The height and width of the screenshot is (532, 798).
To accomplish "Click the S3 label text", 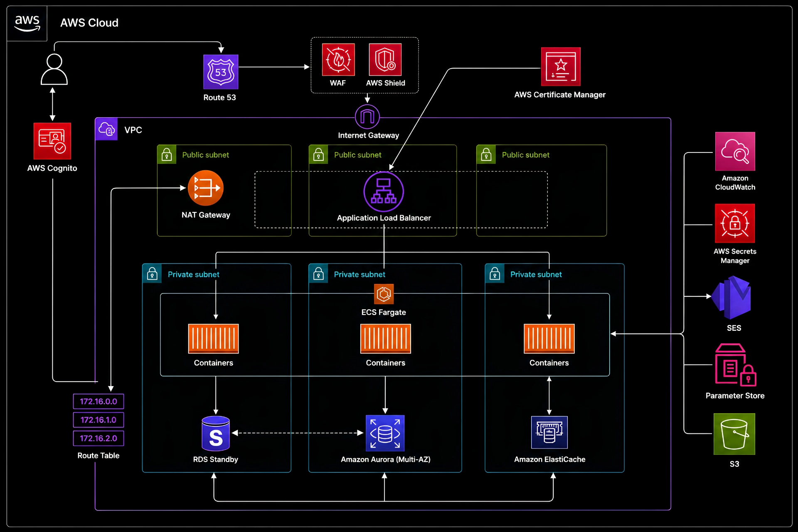I will pos(734,464).
